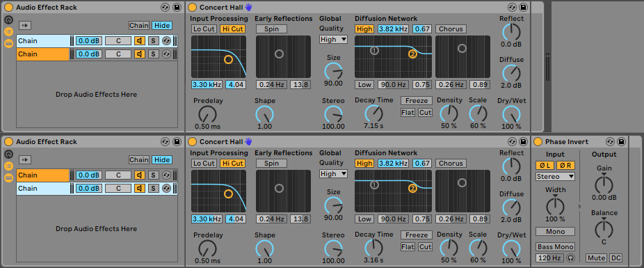This screenshot has width=644, height=268.
Task: Toggle devices view icon in the lower rack
Action: (x=8, y=178)
